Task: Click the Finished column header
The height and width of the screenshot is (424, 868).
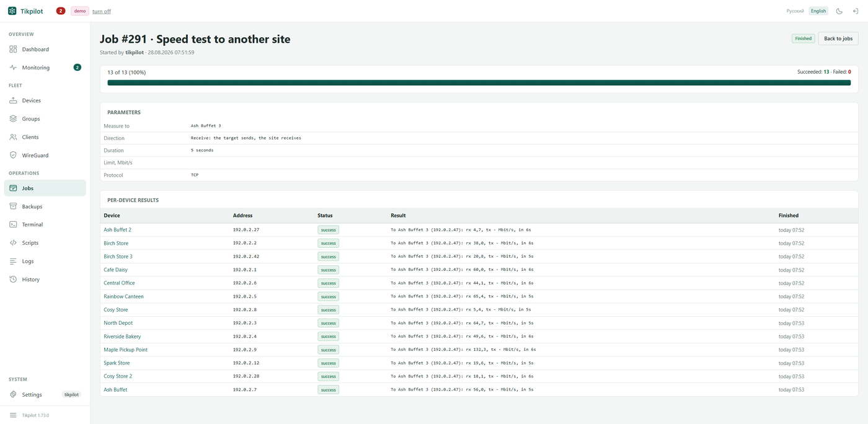Action: point(789,216)
